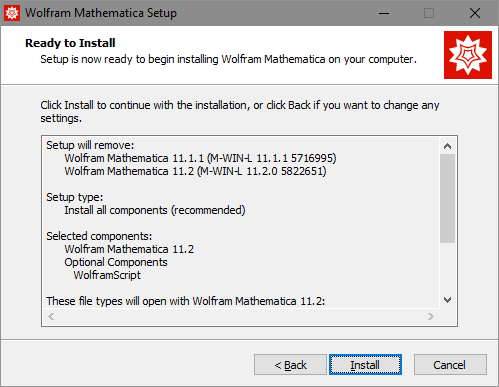Click the large red Wolfram spikey logo
The image size is (499, 387).
coord(468,55)
